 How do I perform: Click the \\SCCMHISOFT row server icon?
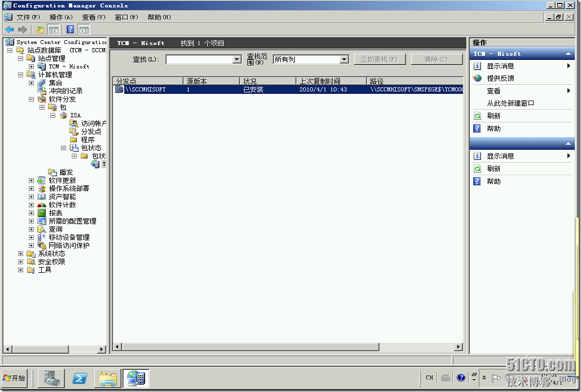(119, 89)
